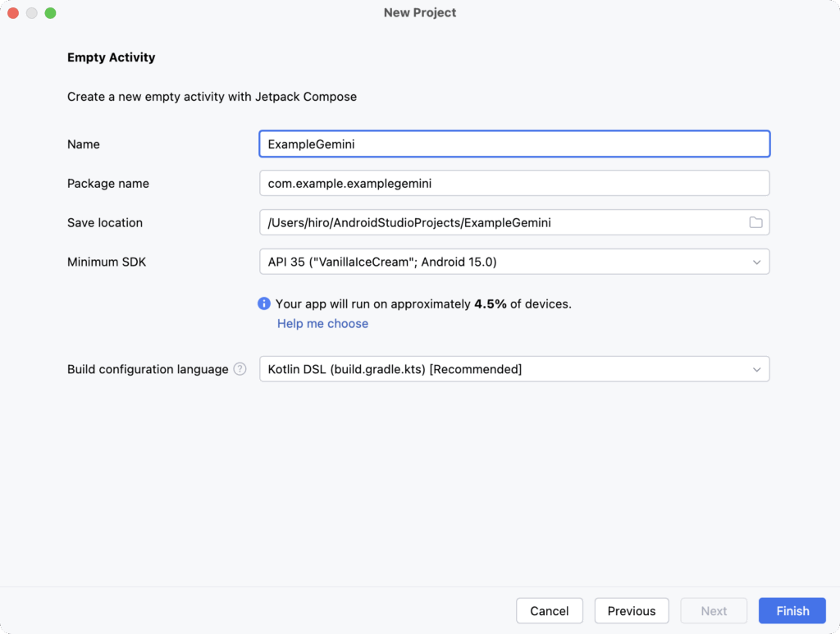Minimize the window using the yellow button
This screenshot has width=840, height=634.
(x=32, y=13)
